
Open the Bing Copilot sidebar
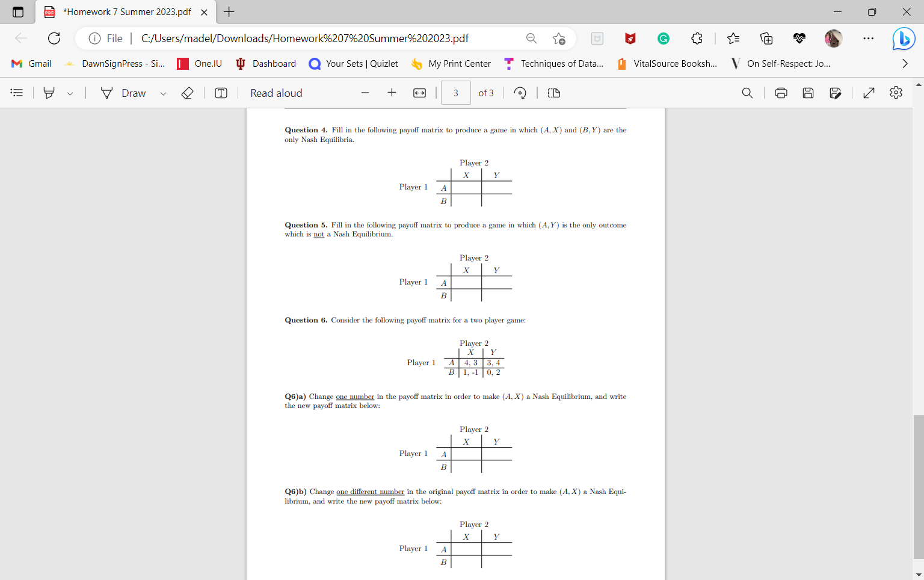[x=903, y=39]
